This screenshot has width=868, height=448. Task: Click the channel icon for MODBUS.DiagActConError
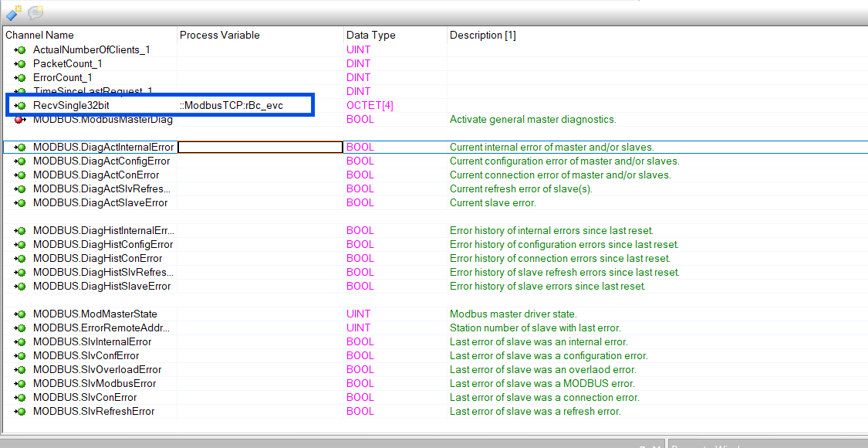pyautogui.click(x=20, y=175)
